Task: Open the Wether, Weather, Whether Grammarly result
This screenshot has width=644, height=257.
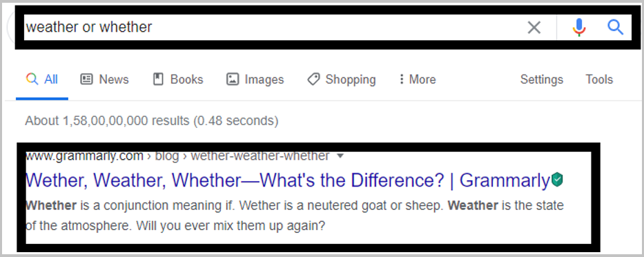Action: coord(288,180)
